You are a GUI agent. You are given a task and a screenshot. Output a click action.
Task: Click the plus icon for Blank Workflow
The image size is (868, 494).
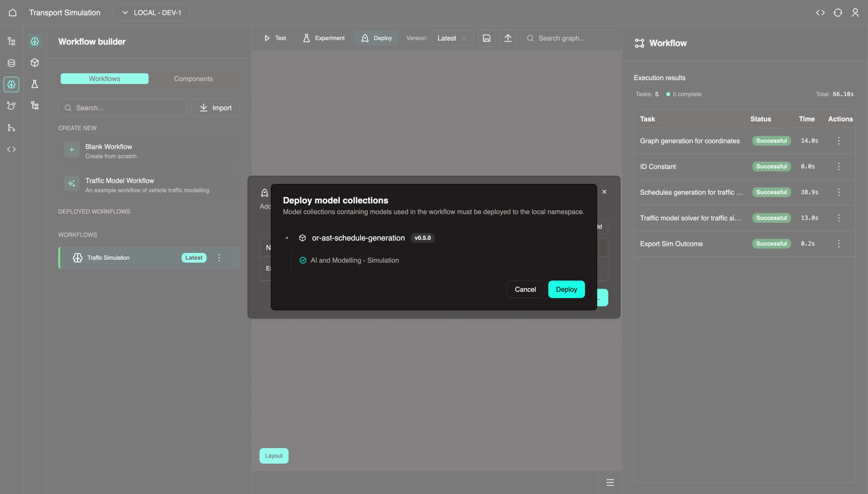pos(72,150)
